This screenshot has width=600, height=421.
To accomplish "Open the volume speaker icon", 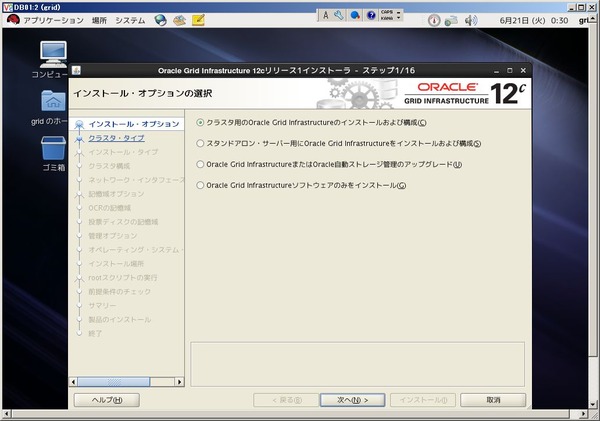I will (x=471, y=20).
